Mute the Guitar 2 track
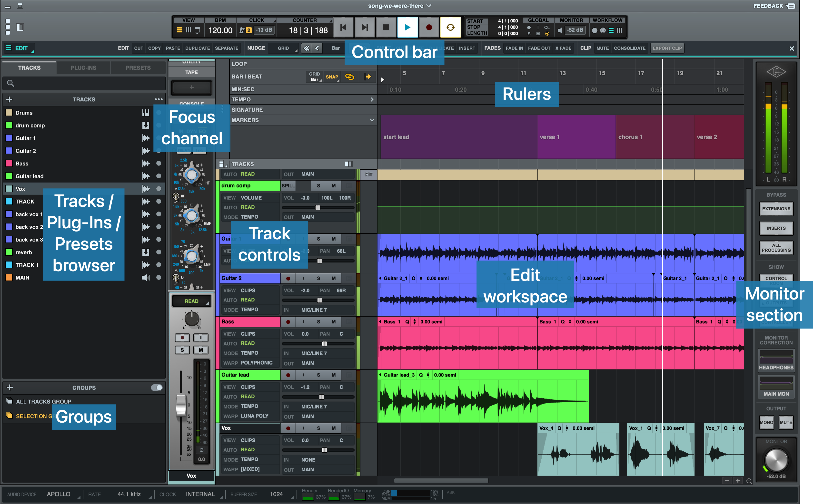814x504 pixels. pos(333,278)
